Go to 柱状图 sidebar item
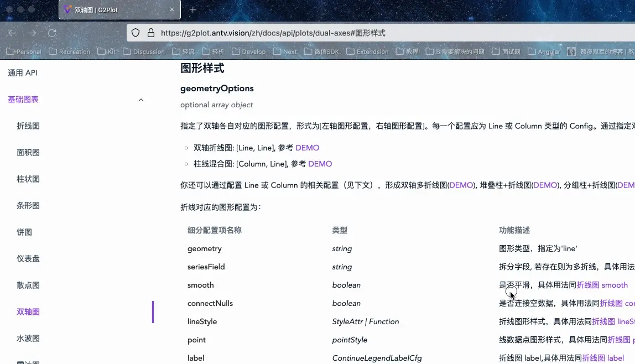 point(28,179)
